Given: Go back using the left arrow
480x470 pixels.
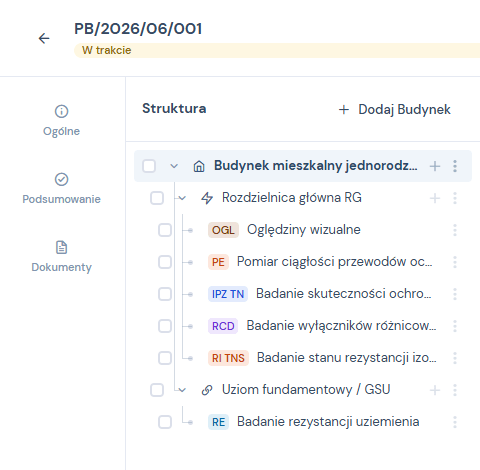Looking at the screenshot, I should tap(44, 38).
